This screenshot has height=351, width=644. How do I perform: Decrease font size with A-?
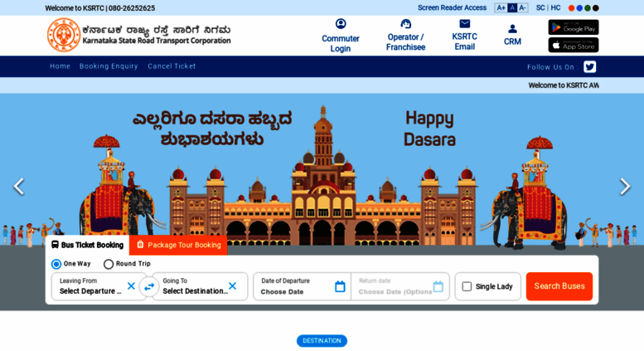(522, 7)
